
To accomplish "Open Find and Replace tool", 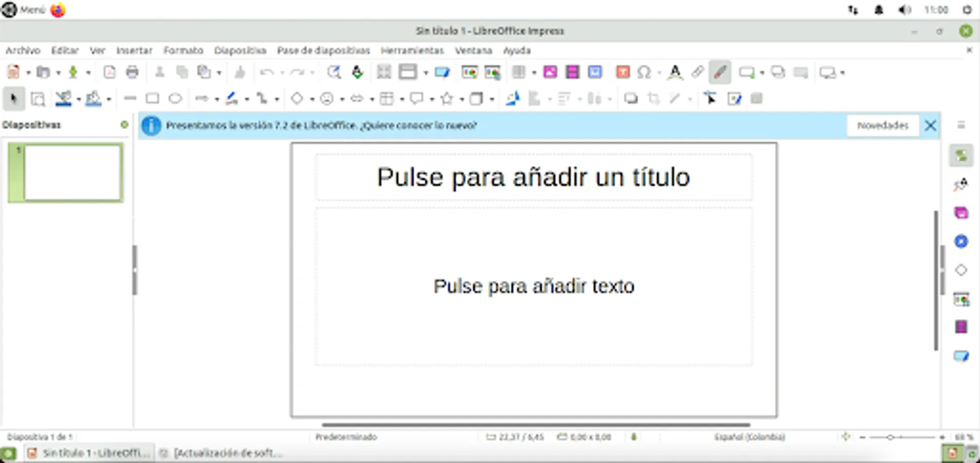I will click(x=334, y=72).
